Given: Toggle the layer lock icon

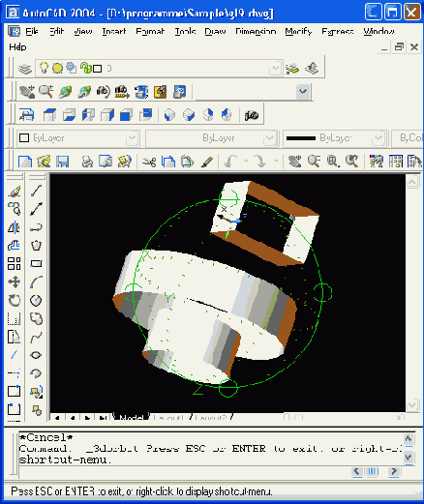Looking at the screenshot, I should click(85, 68).
